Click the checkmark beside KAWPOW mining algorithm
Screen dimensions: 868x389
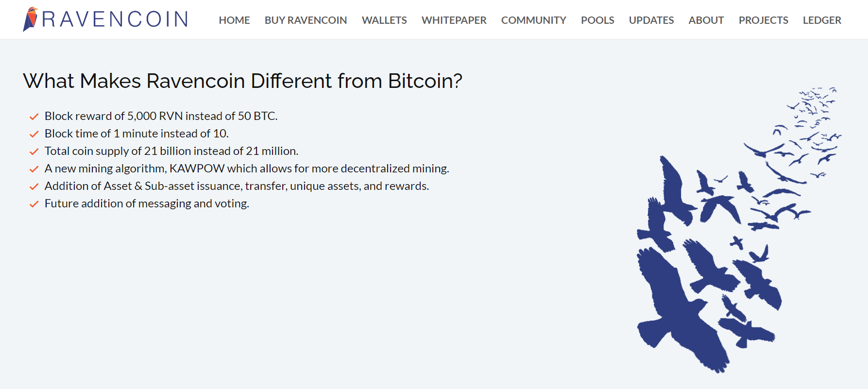[x=34, y=169]
